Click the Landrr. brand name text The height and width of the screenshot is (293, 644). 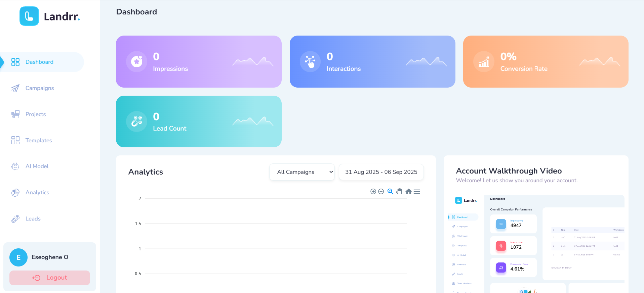click(x=62, y=16)
